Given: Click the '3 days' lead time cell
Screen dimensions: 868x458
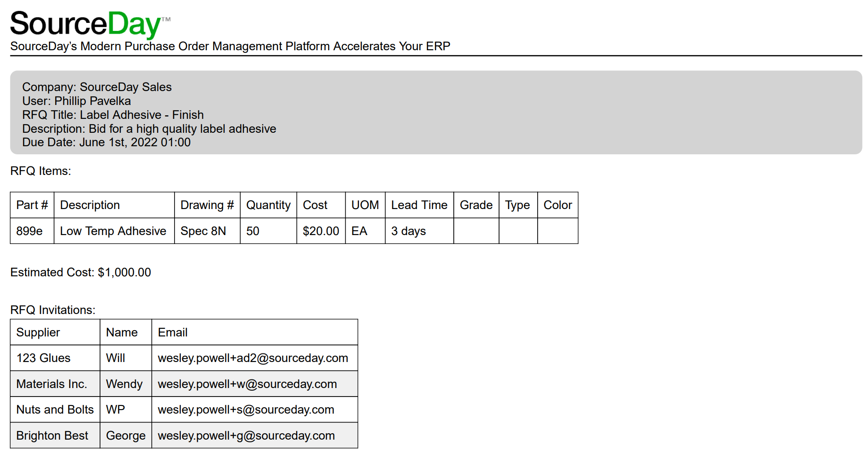Looking at the screenshot, I should [420, 231].
